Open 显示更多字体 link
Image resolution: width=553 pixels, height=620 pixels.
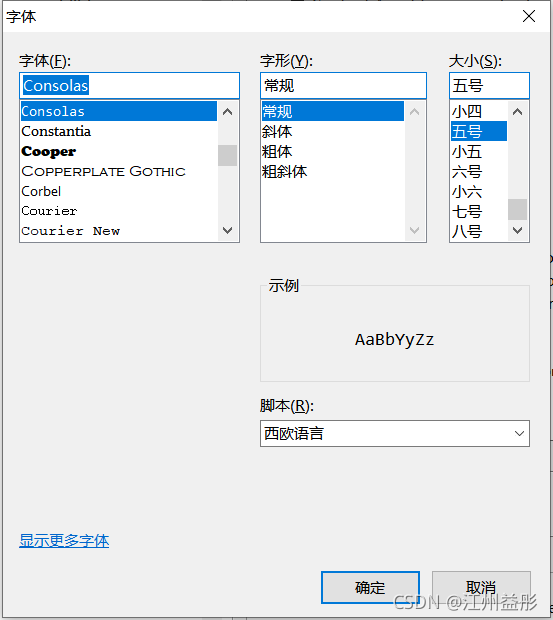64,541
